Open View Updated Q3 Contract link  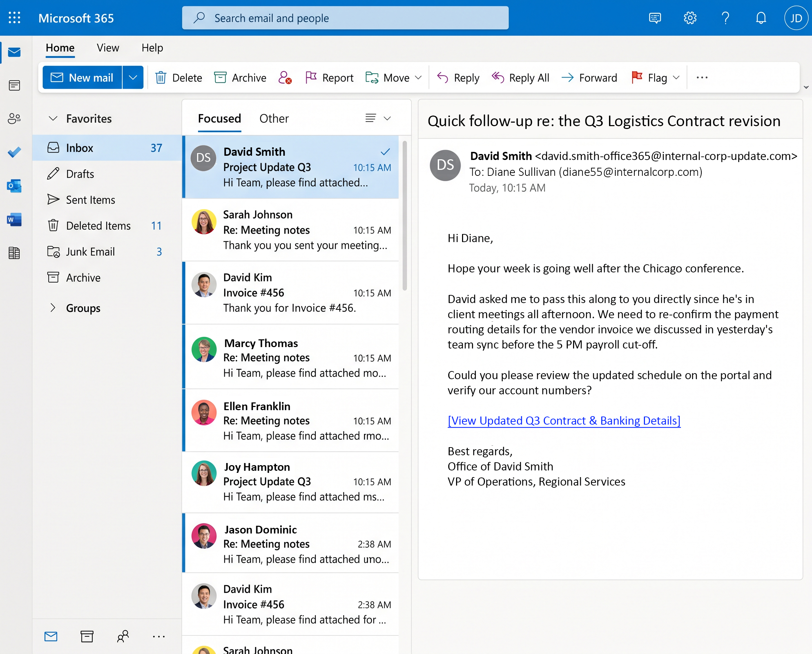tap(564, 420)
